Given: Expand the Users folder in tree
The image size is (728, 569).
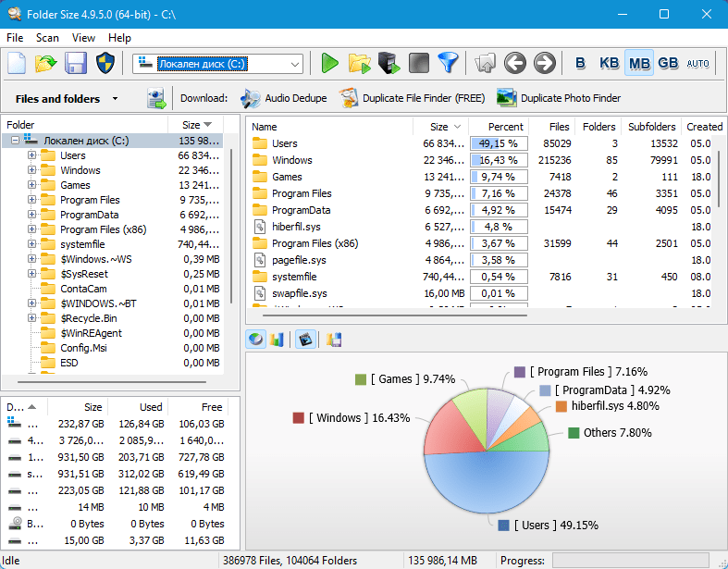Looking at the screenshot, I should click(31, 155).
